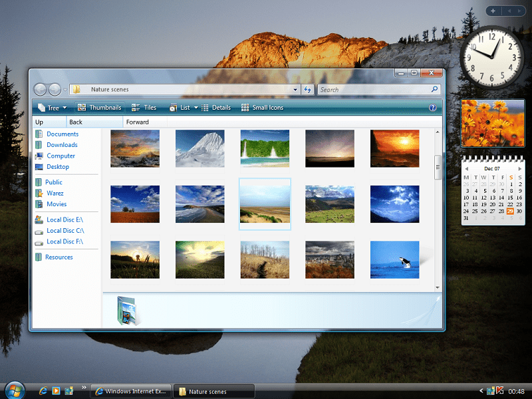Viewport: 532px width, 399px height.
Task: Launch Internet Explorer from the quick launch bar
Action: pos(44,390)
